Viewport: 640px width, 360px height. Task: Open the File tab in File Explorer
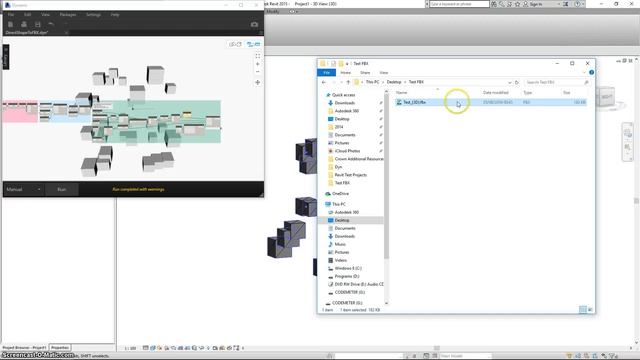(x=327, y=73)
